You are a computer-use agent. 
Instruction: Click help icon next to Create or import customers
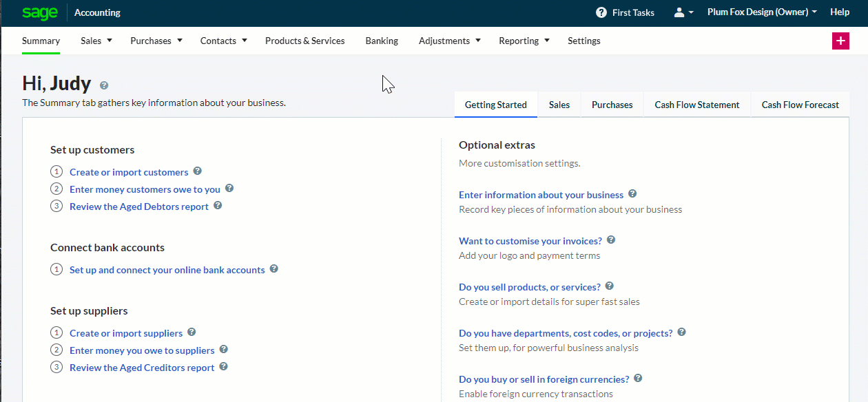[198, 171]
